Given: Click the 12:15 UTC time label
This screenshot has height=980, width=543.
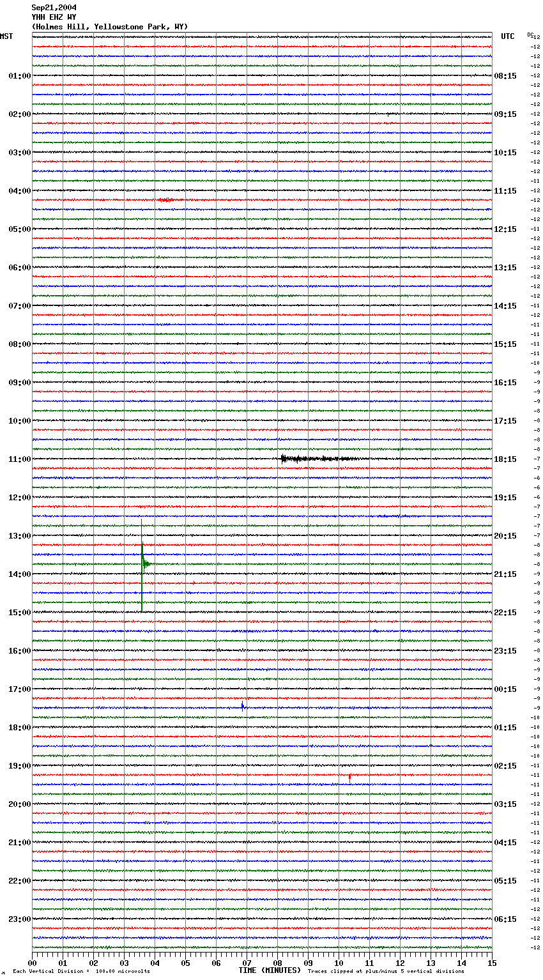Looking at the screenshot, I should [x=505, y=229].
